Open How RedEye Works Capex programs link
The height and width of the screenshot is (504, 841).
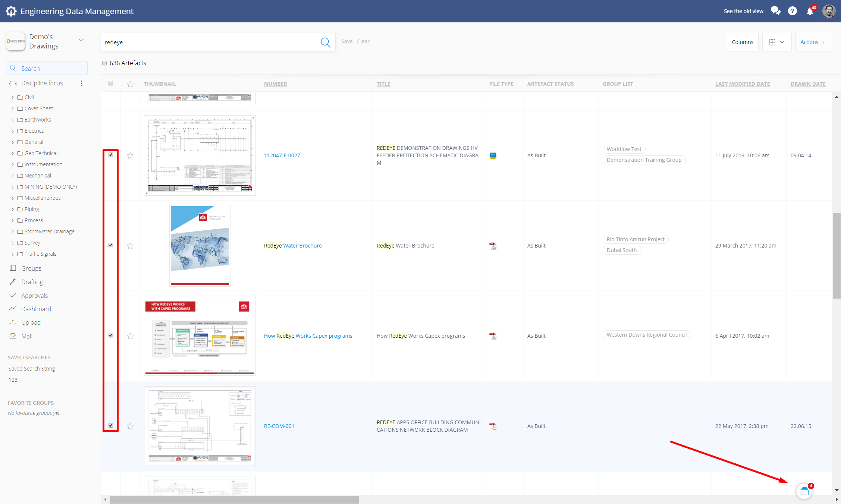308,336
